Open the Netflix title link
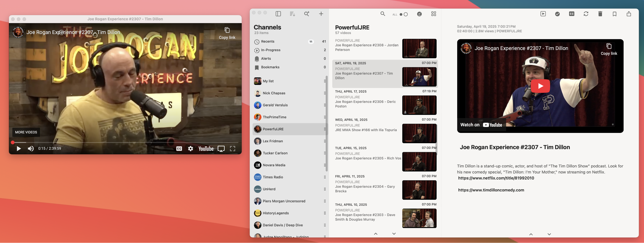The image size is (644, 243). pyautogui.click(x=496, y=178)
